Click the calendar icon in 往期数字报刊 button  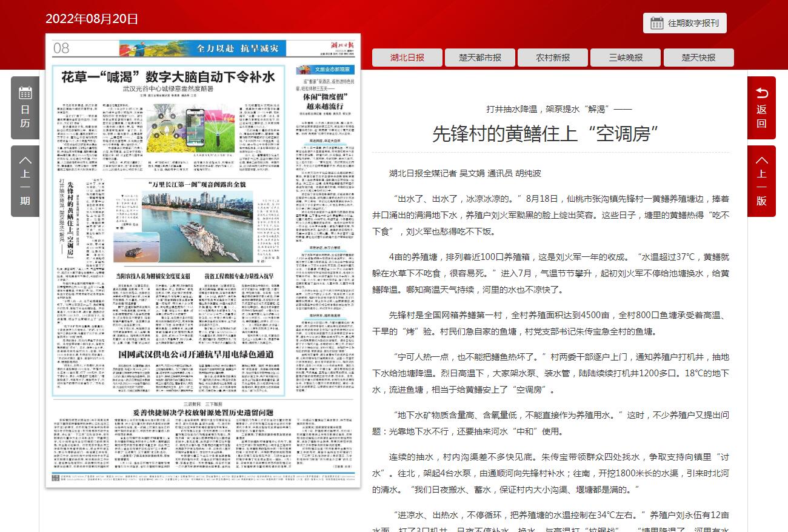click(x=656, y=23)
